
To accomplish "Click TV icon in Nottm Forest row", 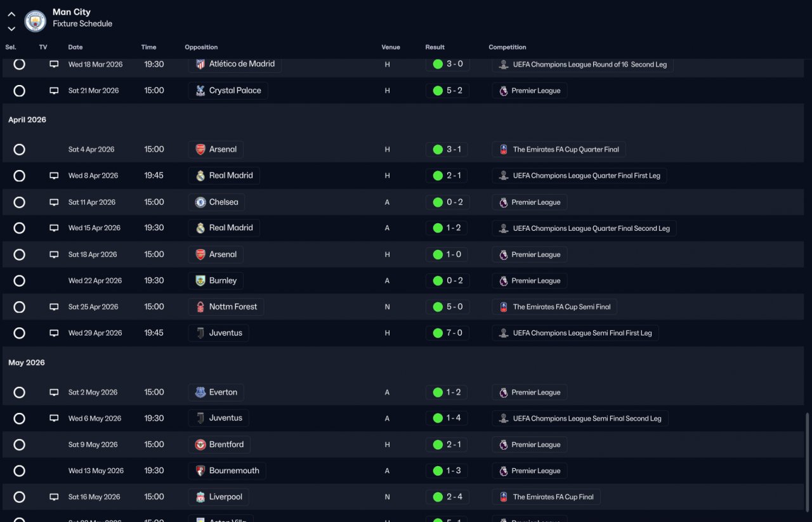I will click(54, 307).
